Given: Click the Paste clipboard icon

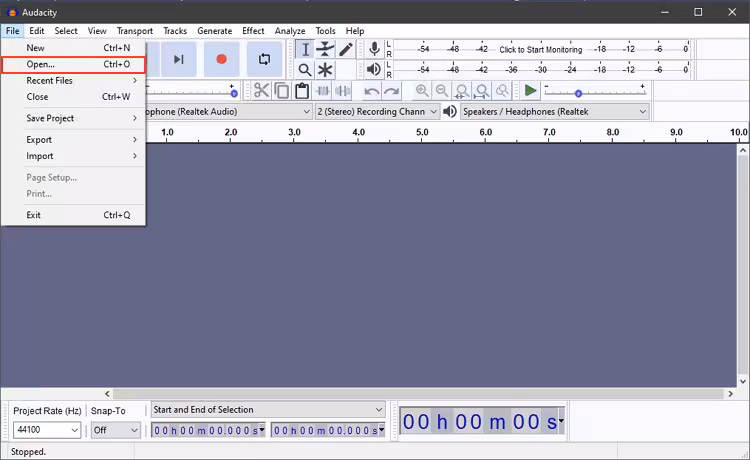Looking at the screenshot, I should [x=302, y=90].
